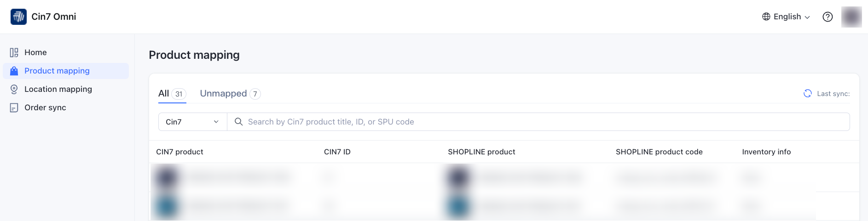868x221 pixels.
Task: Expand the Cin7 search type dropdown
Action: (x=192, y=122)
